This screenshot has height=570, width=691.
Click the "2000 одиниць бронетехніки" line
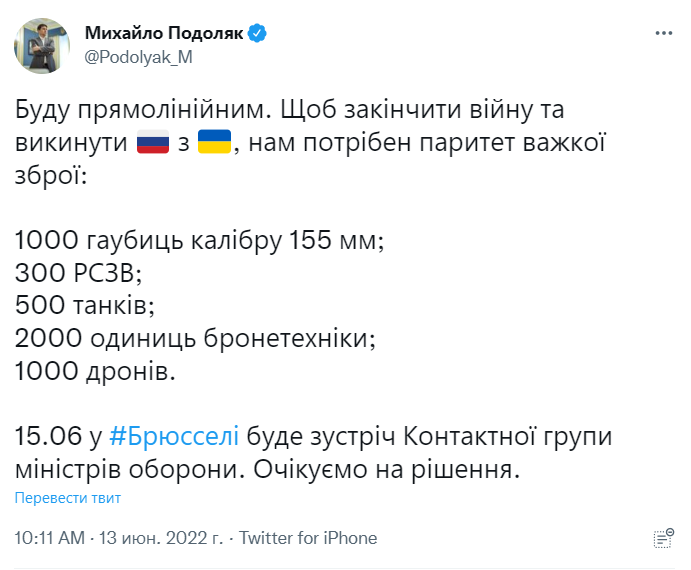tap(196, 339)
